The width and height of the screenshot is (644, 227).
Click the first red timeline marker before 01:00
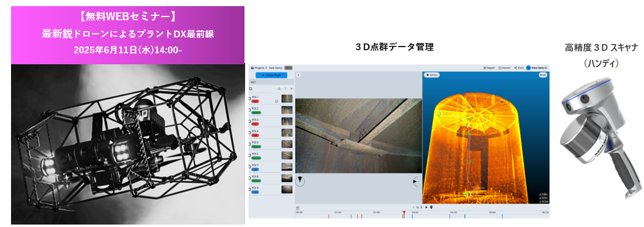coord(328,217)
